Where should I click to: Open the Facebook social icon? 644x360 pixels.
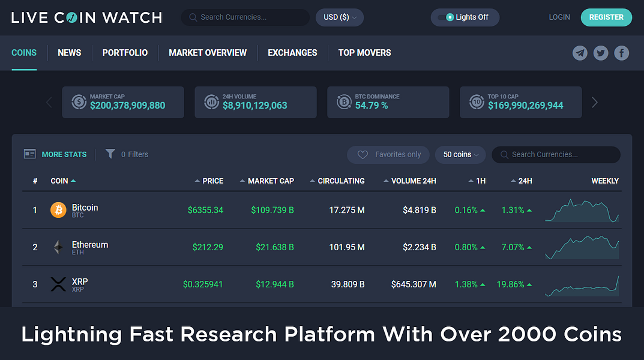(621, 53)
